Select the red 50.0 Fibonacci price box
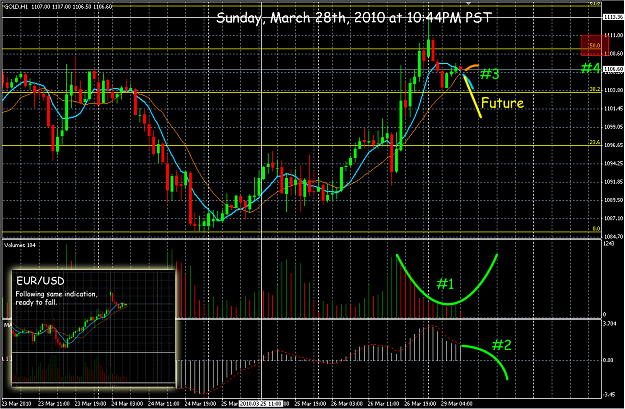This screenshot has height=409, width=625. (595, 45)
